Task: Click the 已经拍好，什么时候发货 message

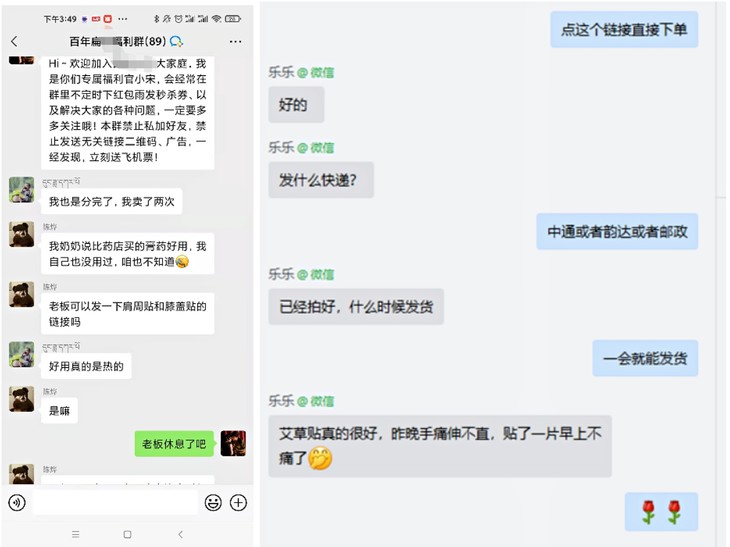Action: click(x=356, y=306)
